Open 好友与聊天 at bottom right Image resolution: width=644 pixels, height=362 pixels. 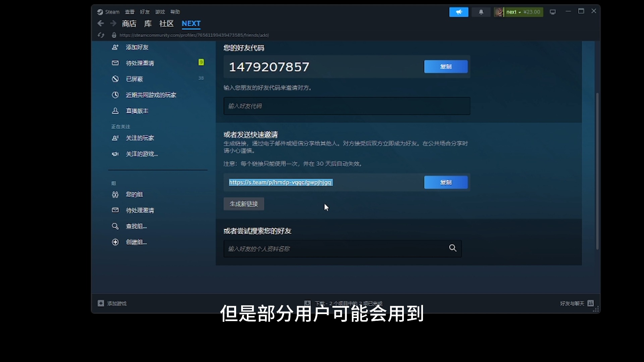(577, 303)
